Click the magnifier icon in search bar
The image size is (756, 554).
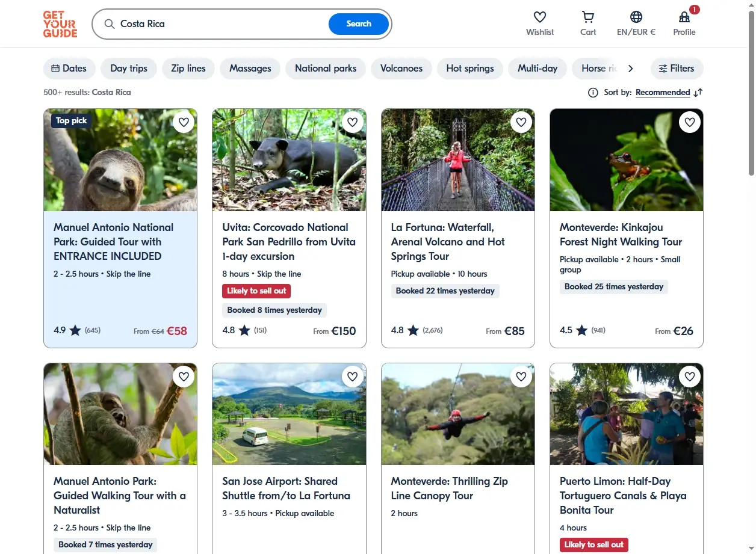[109, 24]
